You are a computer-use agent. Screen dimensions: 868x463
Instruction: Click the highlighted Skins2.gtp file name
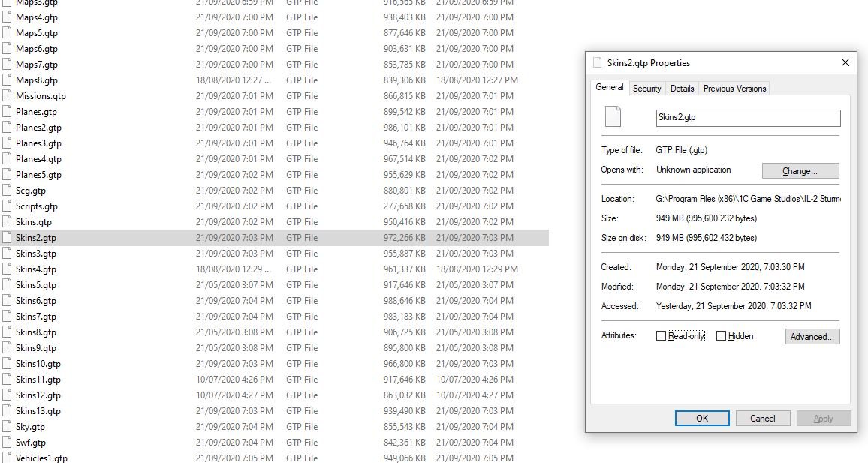36,238
